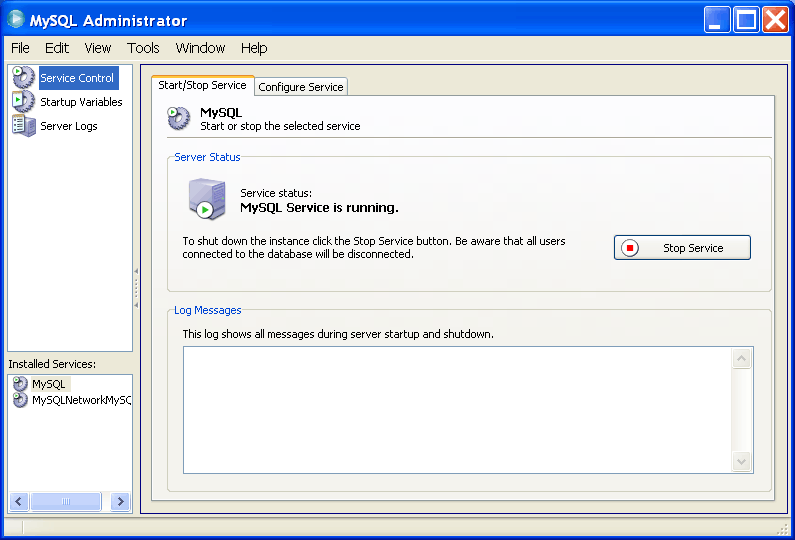This screenshot has height=540, width=795.
Task: Click the running server status icon
Action: click(207, 199)
